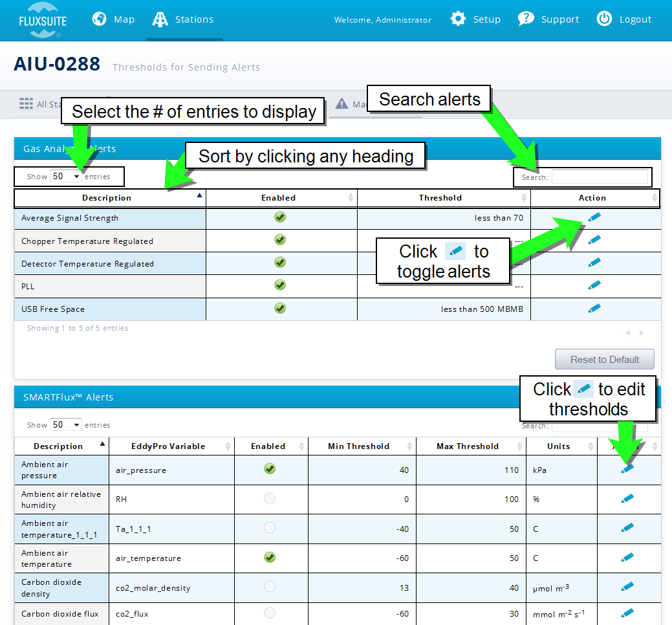This screenshot has height=625, width=672.
Task: Click the Support question bubble icon
Action: [526, 19]
